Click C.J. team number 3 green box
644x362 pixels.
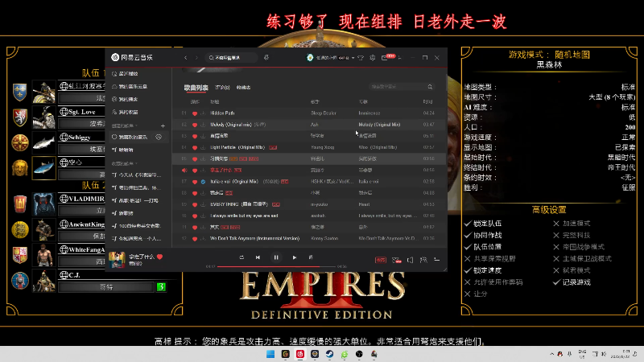(x=161, y=287)
